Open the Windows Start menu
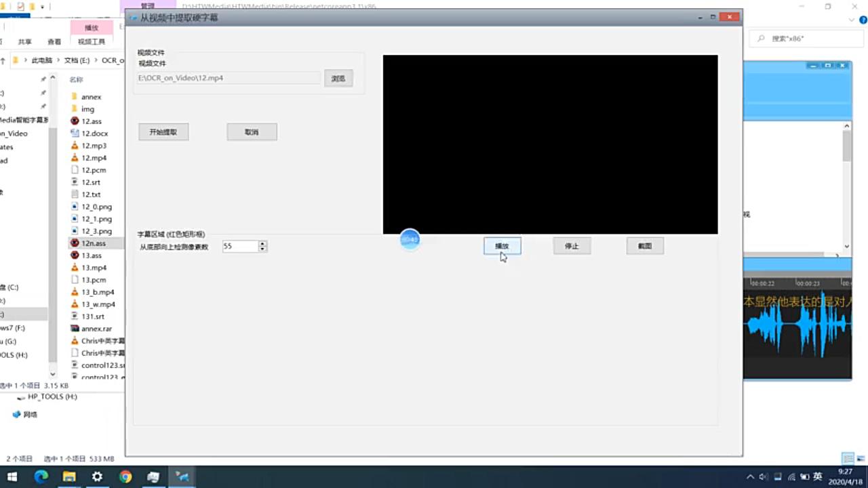 [x=12, y=477]
